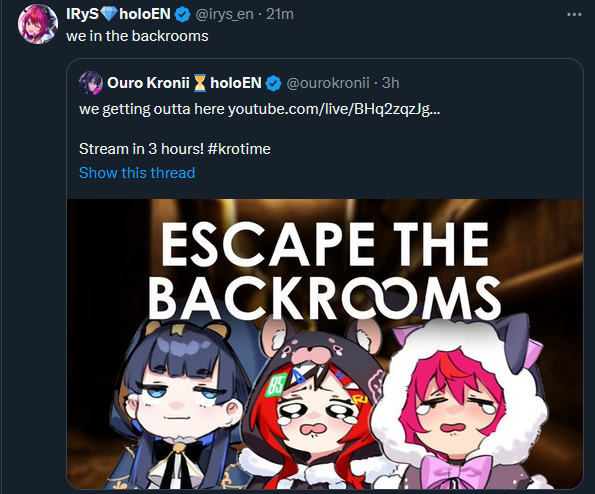
Task: Open the @irys_en handle
Action: coord(224,14)
